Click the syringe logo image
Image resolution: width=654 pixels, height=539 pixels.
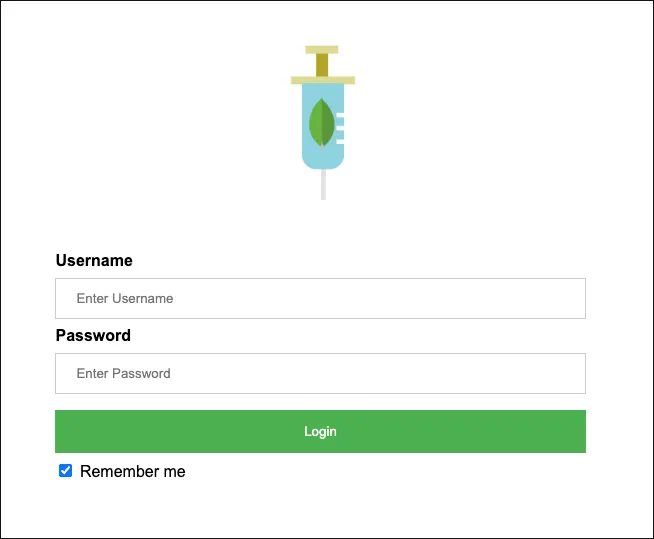(322, 120)
